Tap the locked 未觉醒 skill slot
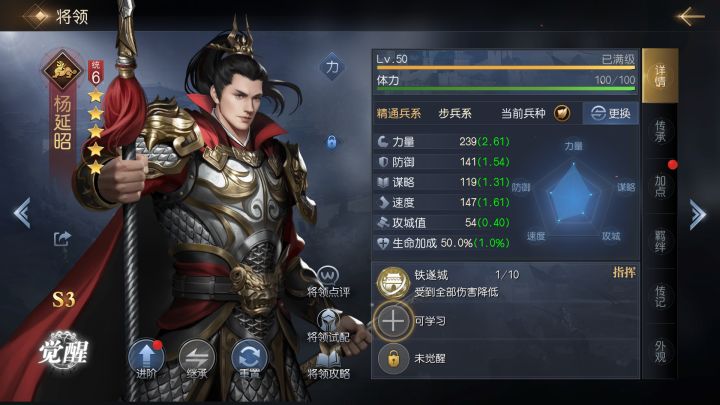The width and height of the screenshot is (720, 405). [x=393, y=358]
